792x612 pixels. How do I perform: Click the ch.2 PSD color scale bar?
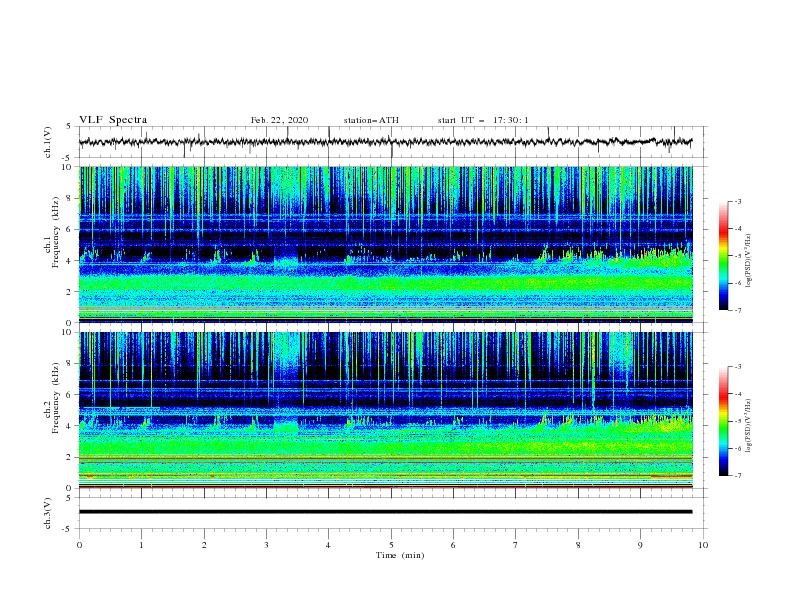pos(723,421)
